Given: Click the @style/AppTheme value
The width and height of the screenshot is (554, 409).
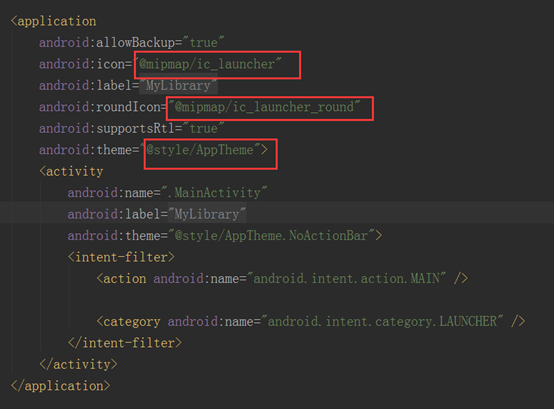Looking at the screenshot, I should tap(200, 150).
